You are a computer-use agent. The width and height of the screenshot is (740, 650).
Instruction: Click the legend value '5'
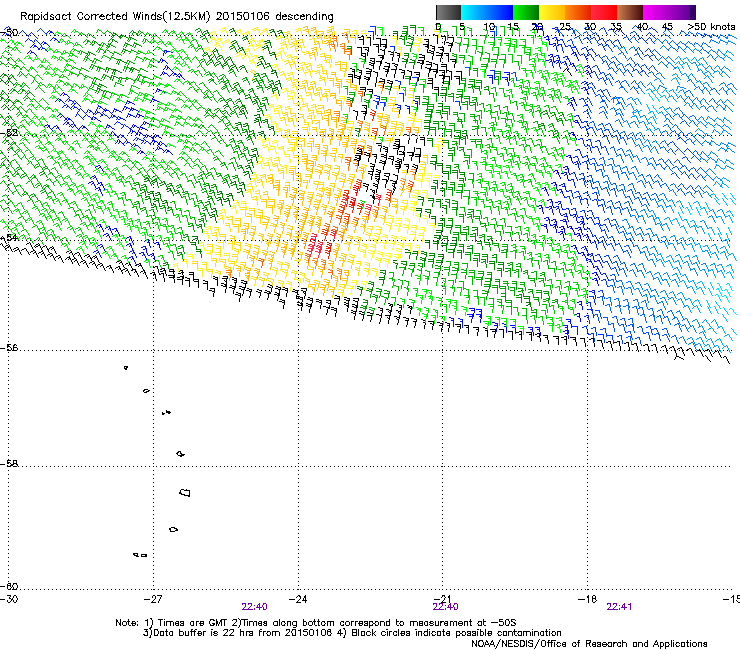(x=463, y=27)
